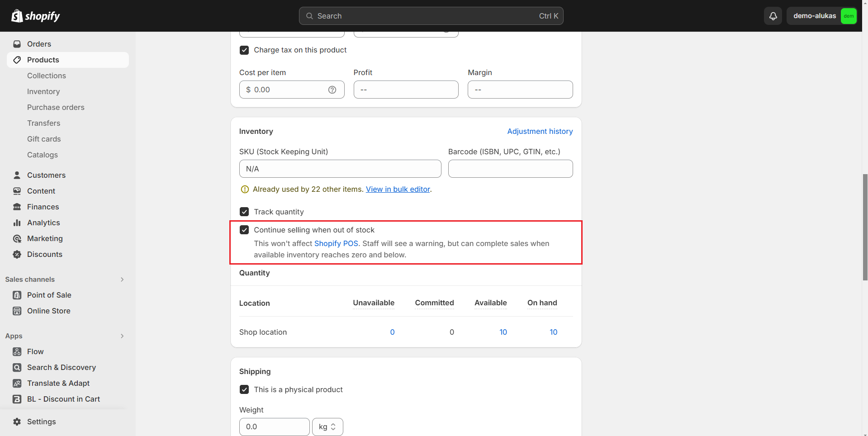Uncheck Continue selling when out of stock
Viewport: 868px width, 436px height.
(244, 230)
